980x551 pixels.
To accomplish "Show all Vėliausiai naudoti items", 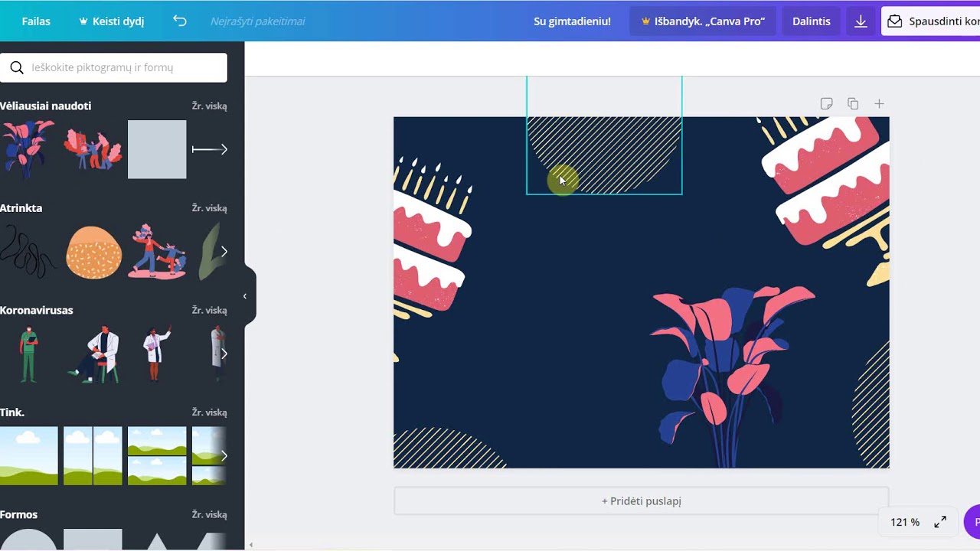I will [209, 106].
